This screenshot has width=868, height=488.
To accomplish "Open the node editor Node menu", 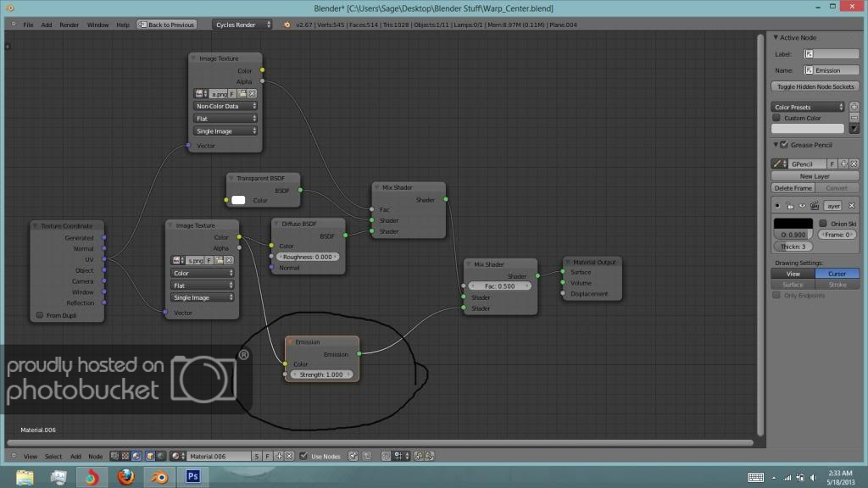I will click(95, 457).
